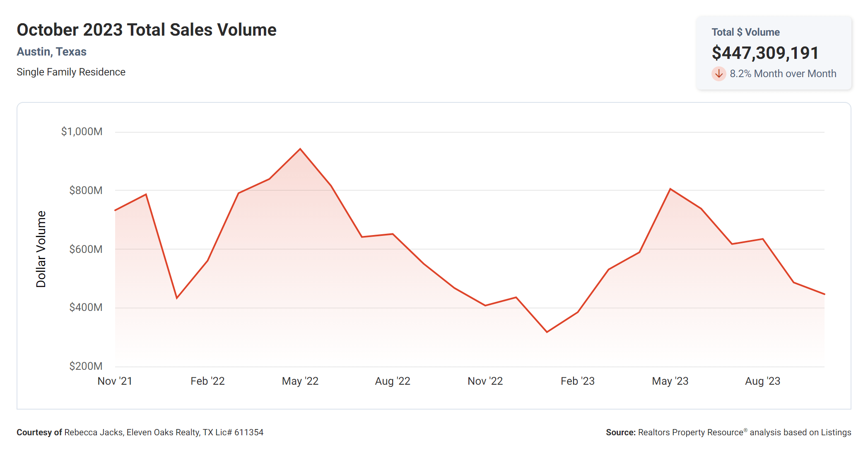Image resolution: width=868 pixels, height=456 pixels.
Task: Click the 8.2% Month over Month text
Action: click(783, 74)
